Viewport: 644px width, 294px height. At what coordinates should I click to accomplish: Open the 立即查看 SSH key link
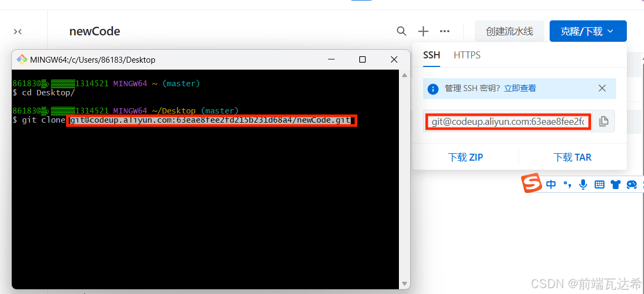pos(520,88)
